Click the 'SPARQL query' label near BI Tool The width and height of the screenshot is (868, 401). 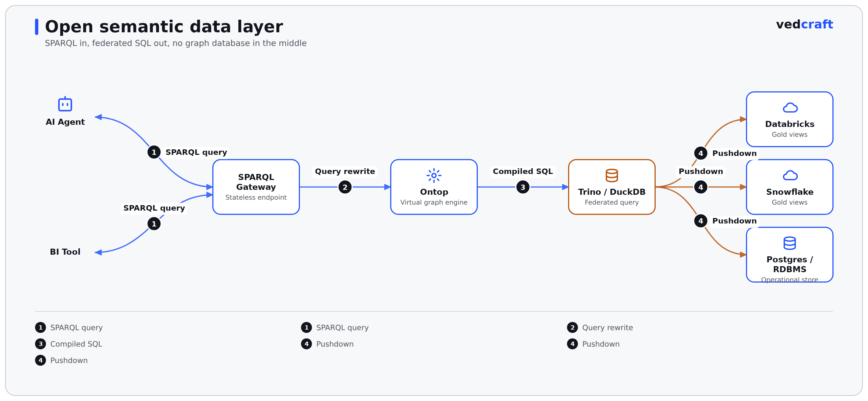[x=154, y=208]
